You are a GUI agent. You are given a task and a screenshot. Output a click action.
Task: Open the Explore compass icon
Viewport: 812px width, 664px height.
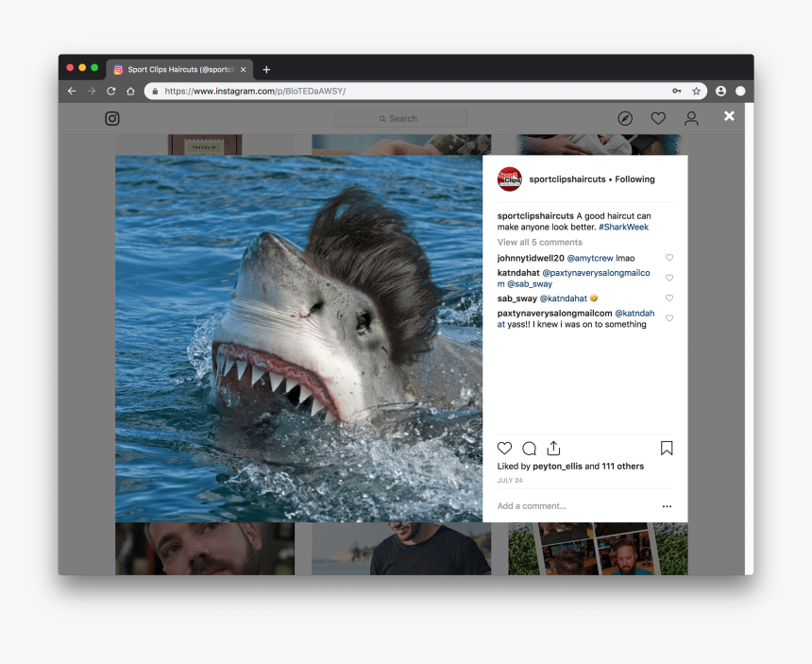[625, 119]
